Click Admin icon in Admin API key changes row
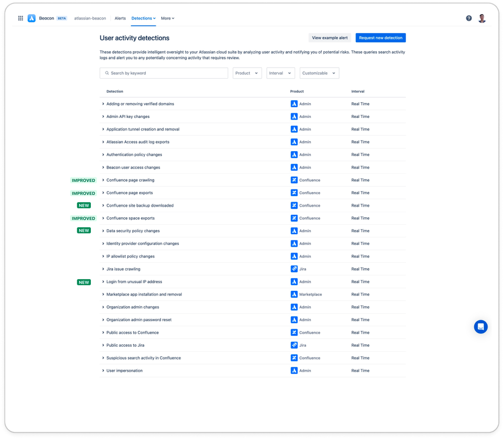This screenshot has height=439, width=504. (294, 116)
